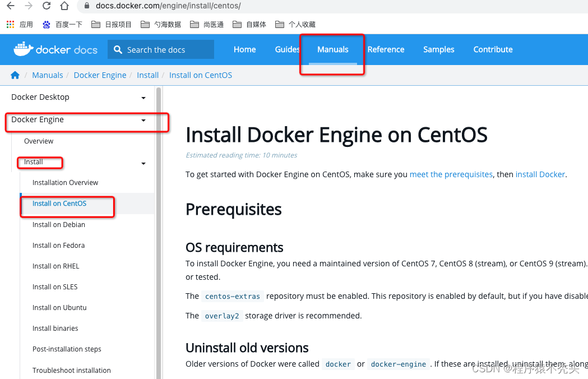Image resolution: width=588 pixels, height=379 pixels.
Task: Click the OS requirements heading
Action: coord(234,248)
